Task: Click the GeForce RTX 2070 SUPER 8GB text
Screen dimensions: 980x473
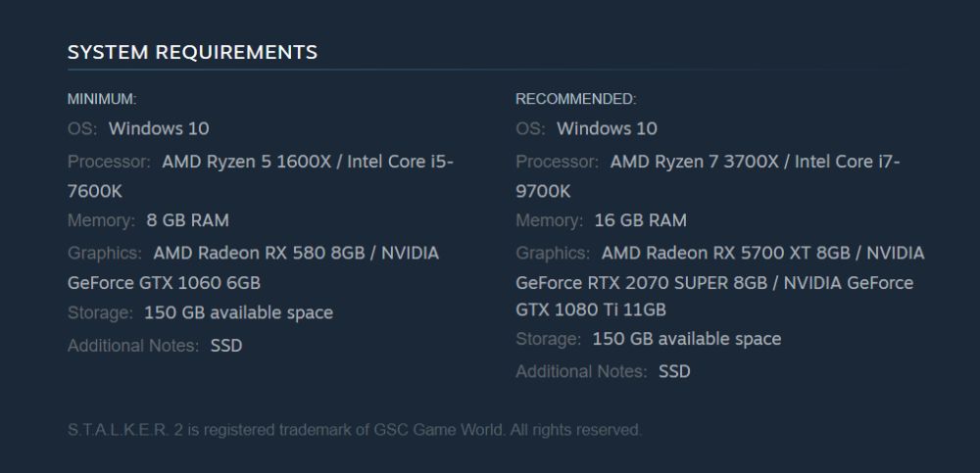Action: point(646,283)
